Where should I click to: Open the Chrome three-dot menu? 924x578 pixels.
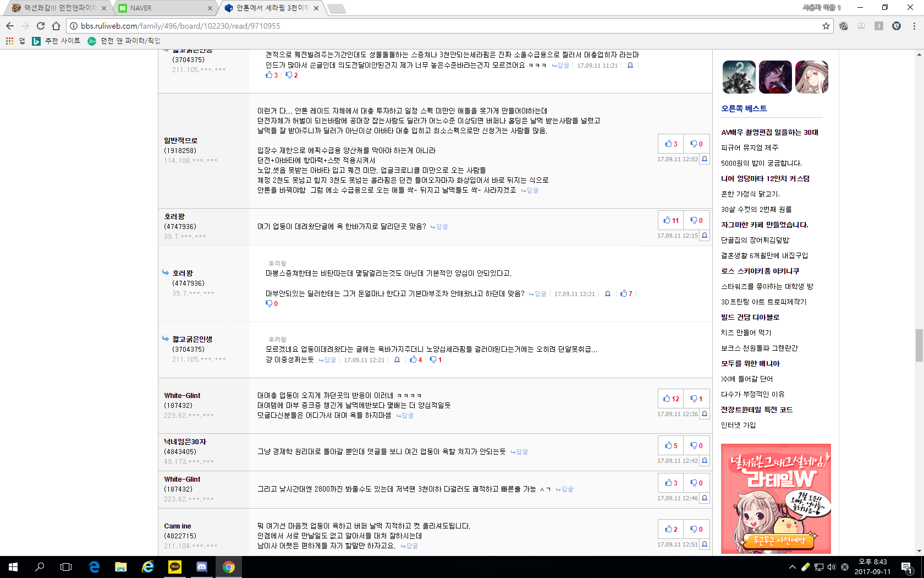tap(914, 26)
